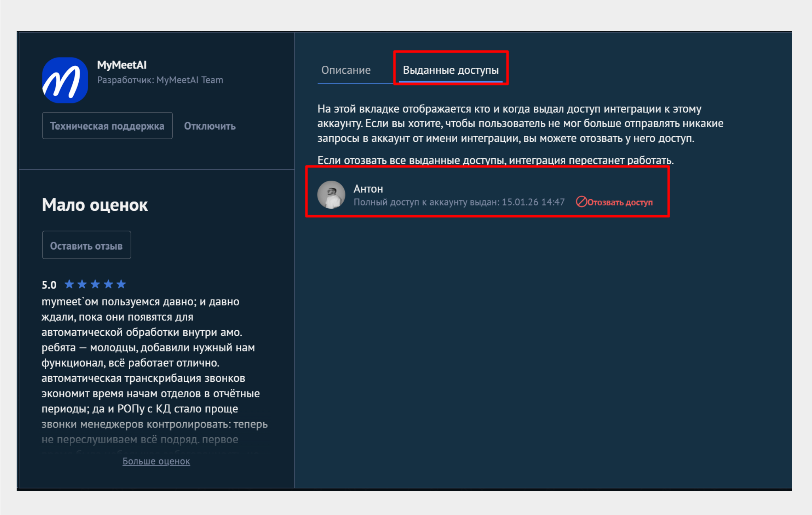Click the Мало оценок heading
Screen dimensions: 812x515
point(95,205)
